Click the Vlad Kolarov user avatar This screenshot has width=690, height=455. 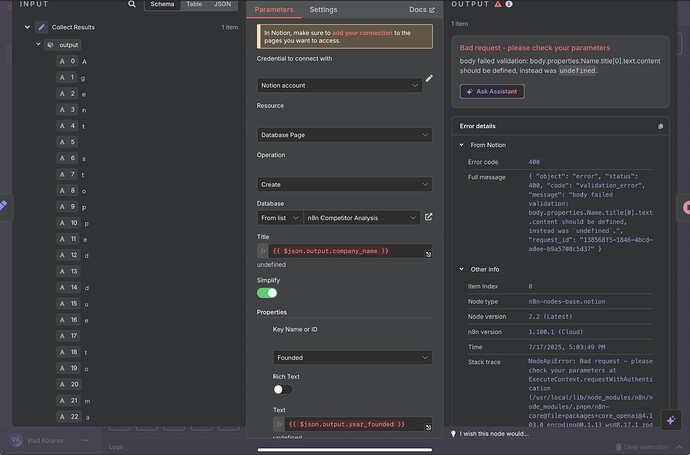tap(16, 440)
